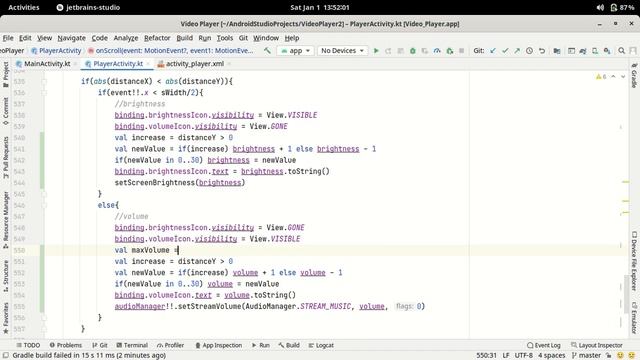The height and width of the screenshot is (360, 640).
Task: Close the PlayerActivity.kt tab
Action: (148, 64)
